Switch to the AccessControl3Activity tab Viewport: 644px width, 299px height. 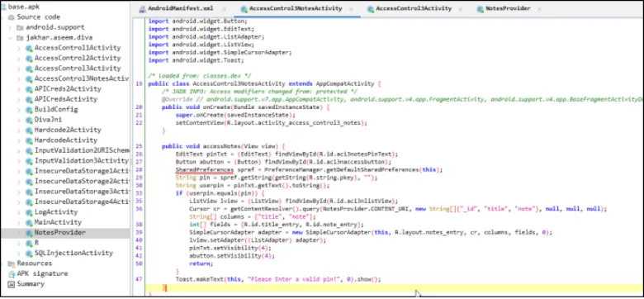pyautogui.click(x=414, y=8)
